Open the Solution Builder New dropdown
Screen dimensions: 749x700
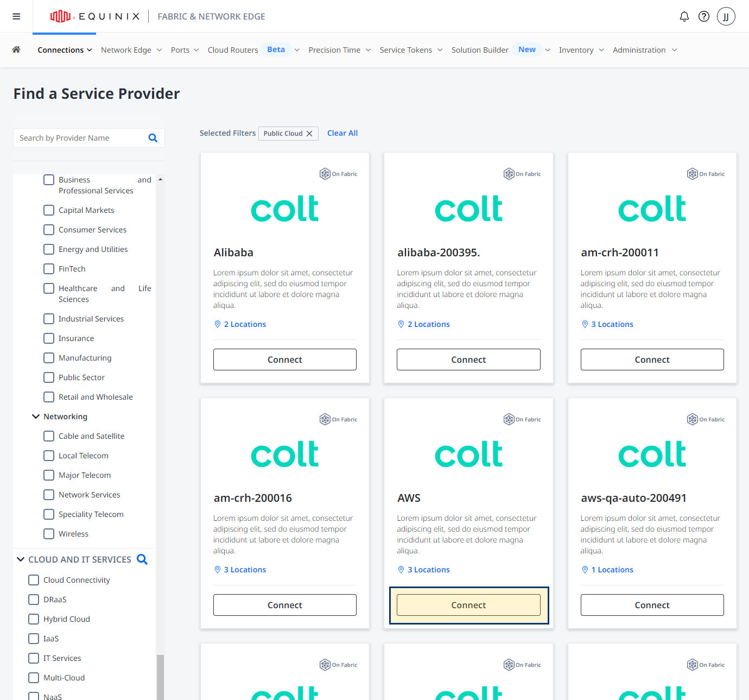[x=501, y=50]
